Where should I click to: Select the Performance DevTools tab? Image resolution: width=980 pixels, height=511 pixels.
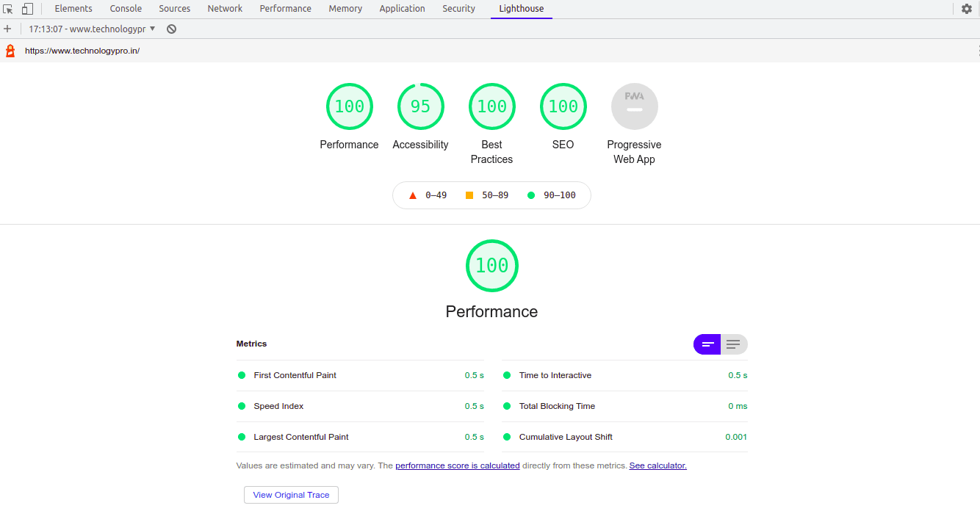286,9
